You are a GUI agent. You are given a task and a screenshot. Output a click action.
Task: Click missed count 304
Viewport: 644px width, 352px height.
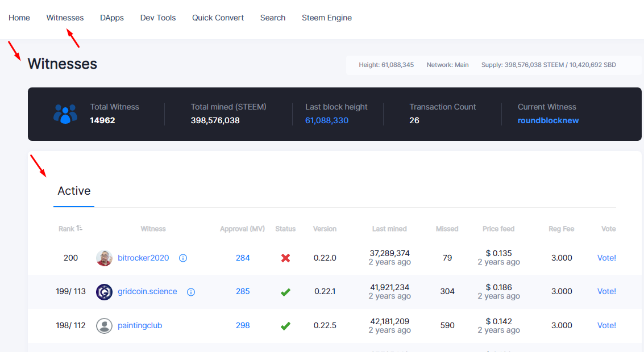coord(447,291)
